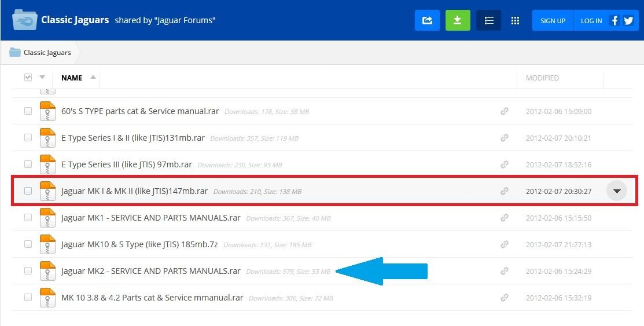Click archive icon of 60's S TYPE file

47,111
